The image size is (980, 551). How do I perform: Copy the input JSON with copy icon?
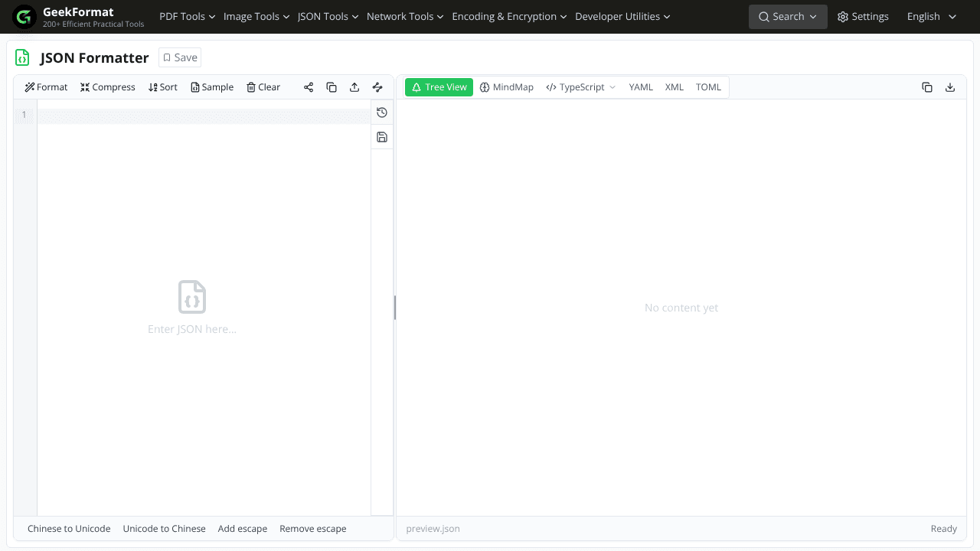[x=332, y=87]
